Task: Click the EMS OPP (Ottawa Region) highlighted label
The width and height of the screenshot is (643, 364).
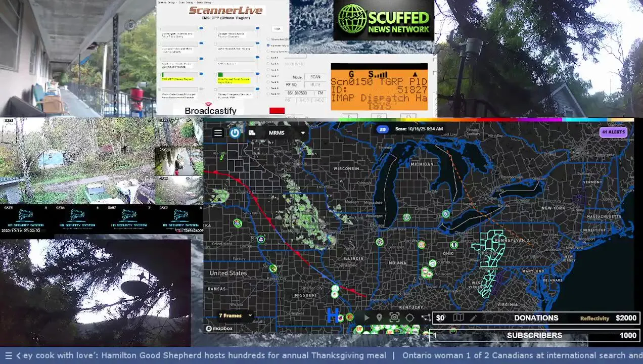Action: coord(177,79)
